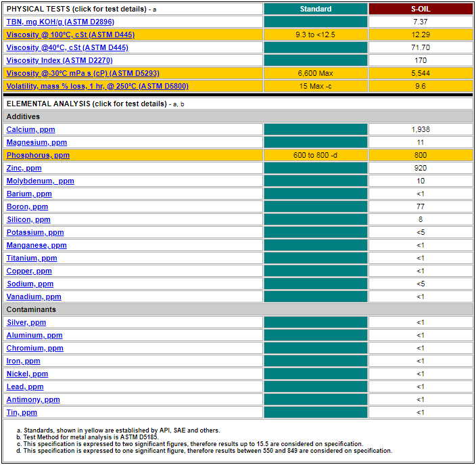
Task: Click the Calcium, ppm link
Action: pyautogui.click(x=30, y=129)
